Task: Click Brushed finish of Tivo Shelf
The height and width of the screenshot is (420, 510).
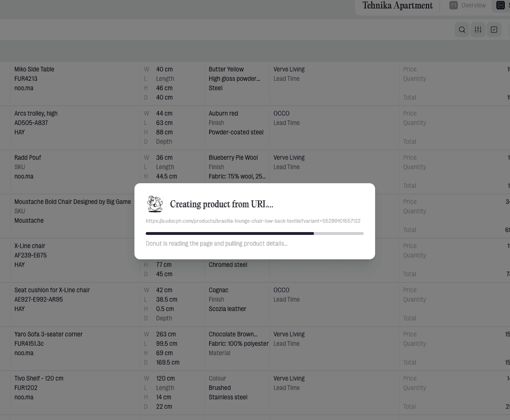Action: point(220,388)
